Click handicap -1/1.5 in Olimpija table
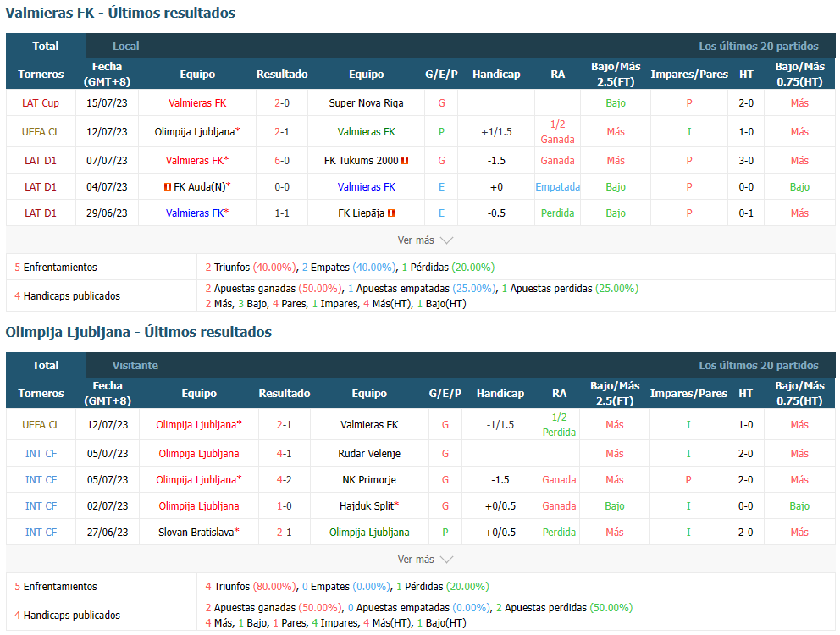This screenshot has width=840, height=635. click(500, 425)
